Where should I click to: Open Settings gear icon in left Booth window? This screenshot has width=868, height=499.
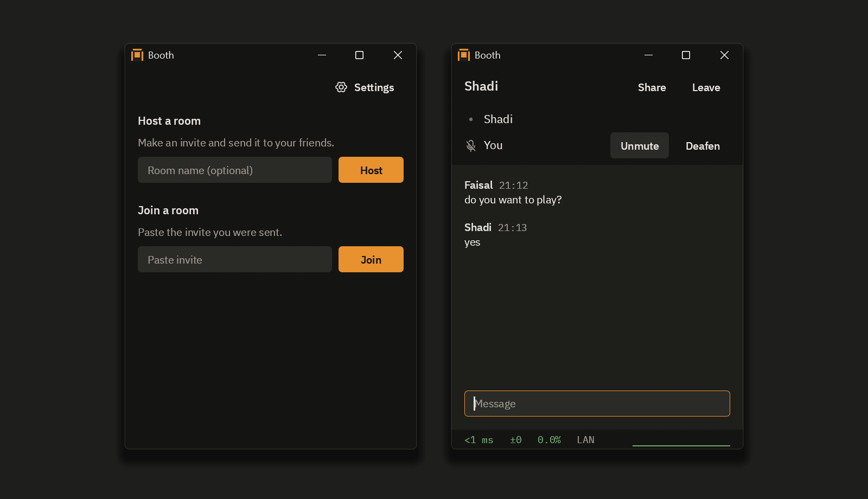pos(341,87)
